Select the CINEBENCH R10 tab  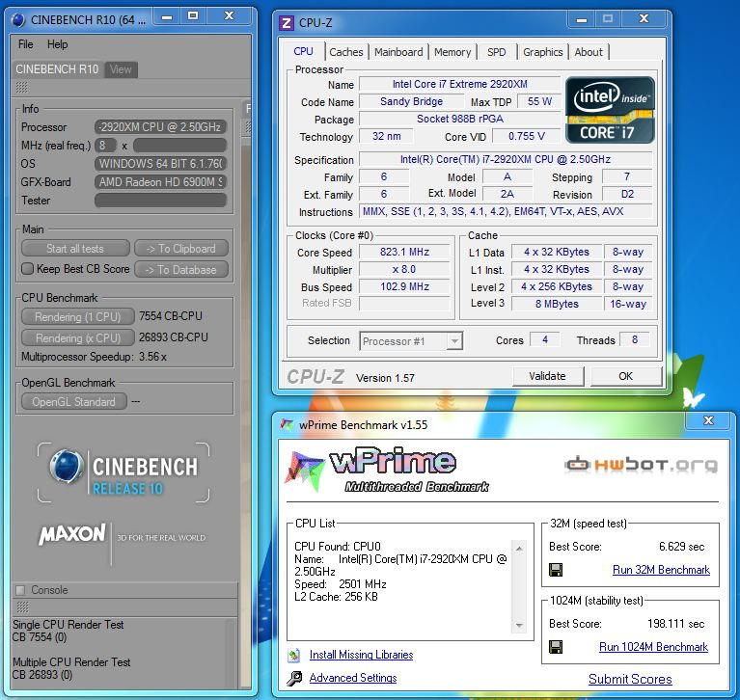pyautogui.click(x=57, y=69)
